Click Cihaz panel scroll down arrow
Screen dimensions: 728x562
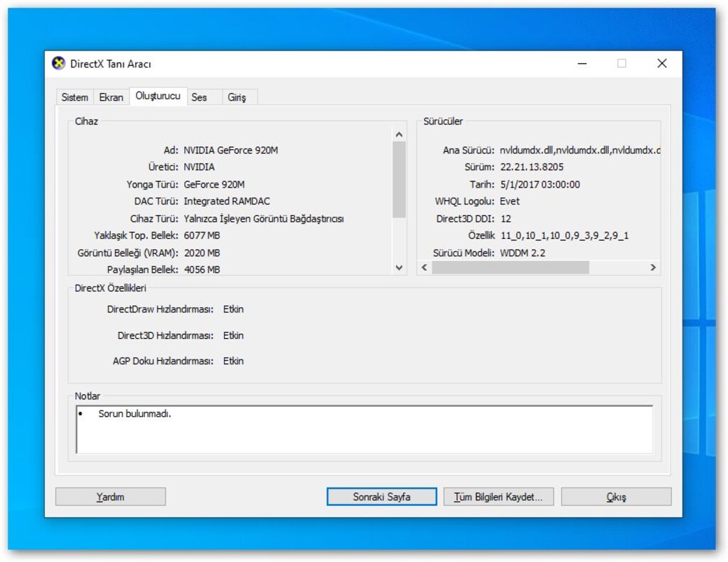click(399, 268)
